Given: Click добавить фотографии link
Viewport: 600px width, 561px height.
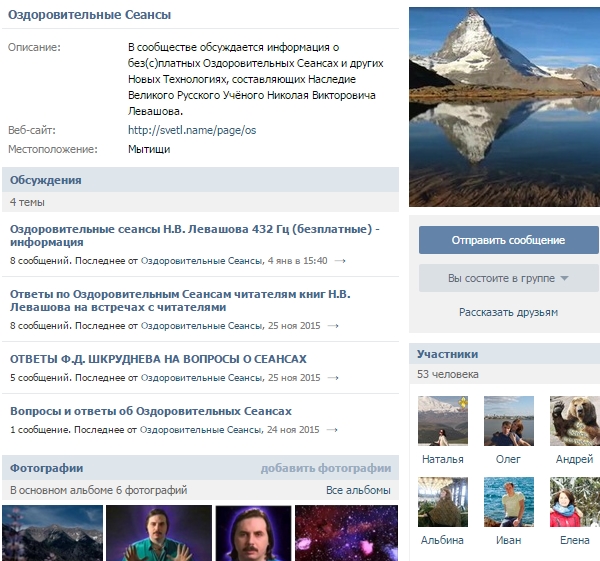Looking at the screenshot, I should click(x=326, y=468).
